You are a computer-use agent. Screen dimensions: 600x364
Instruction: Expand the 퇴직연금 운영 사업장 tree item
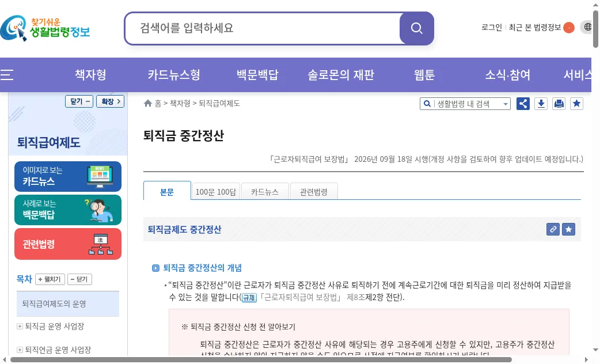(20, 350)
